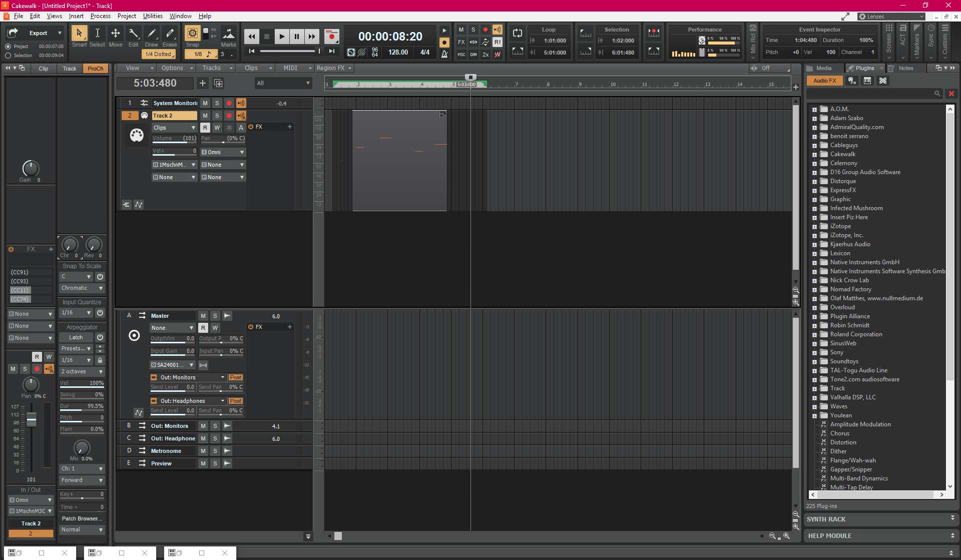961x560 pixels.
Task: Click Post on Out: Headphones send
Action: pyautogui.click(x=235, y=401)
